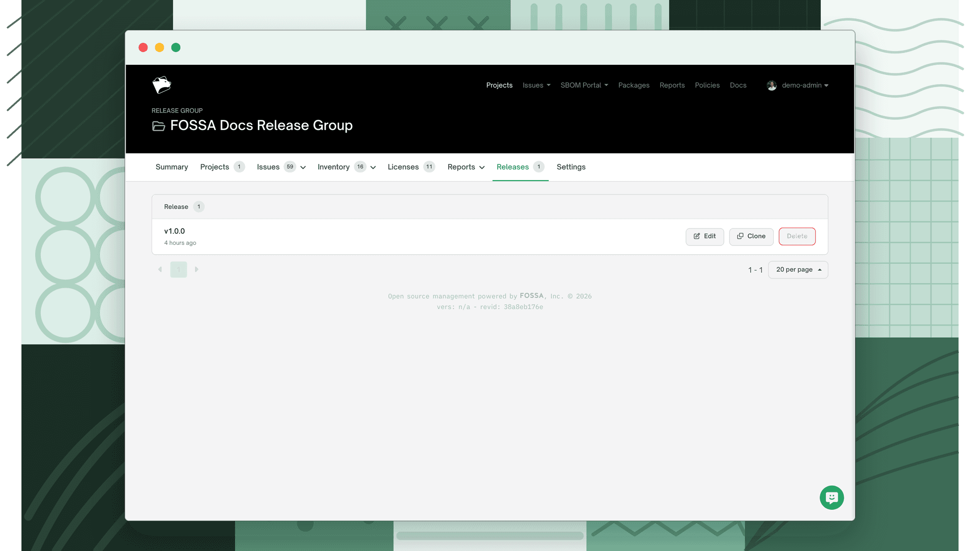Click the FOSSA Docs Release Group title
Screen dimensions: 980x551
[261, 126]
